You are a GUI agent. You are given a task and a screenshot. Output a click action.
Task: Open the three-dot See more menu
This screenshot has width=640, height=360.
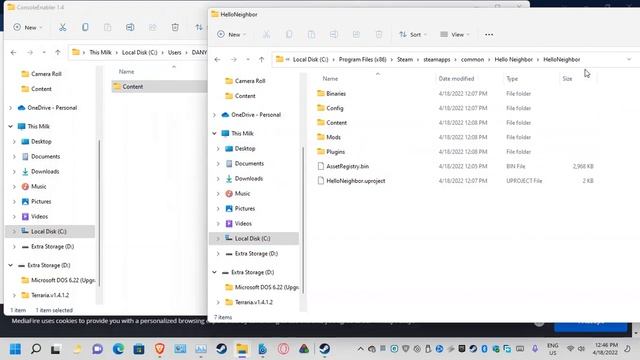[x=489, y=35]
